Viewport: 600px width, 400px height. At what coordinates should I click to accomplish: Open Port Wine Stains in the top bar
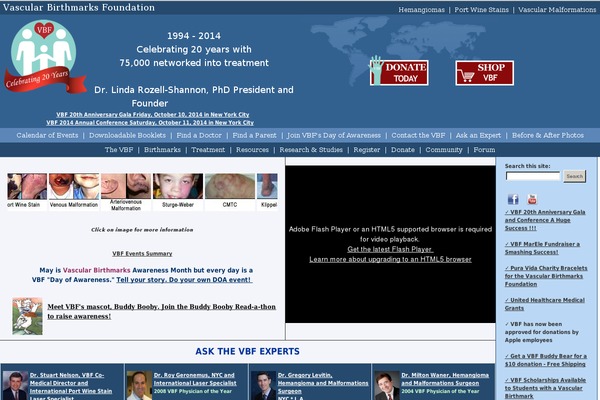point(481,10)
